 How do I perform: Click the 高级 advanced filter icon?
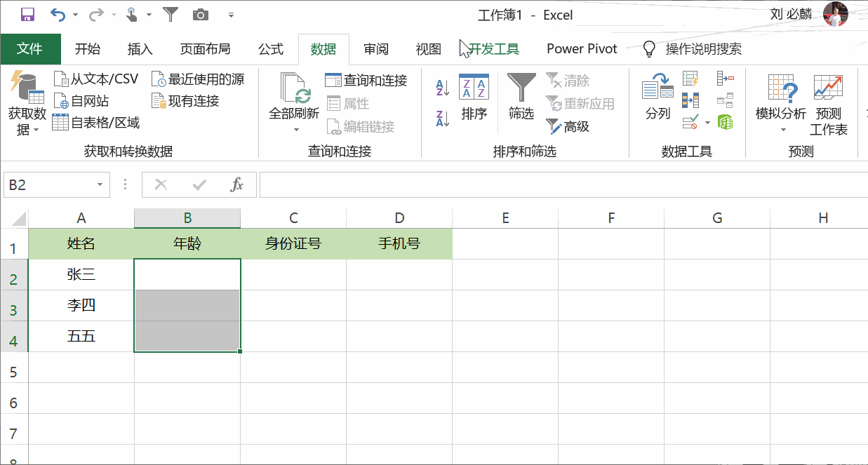tap(568, 126)
